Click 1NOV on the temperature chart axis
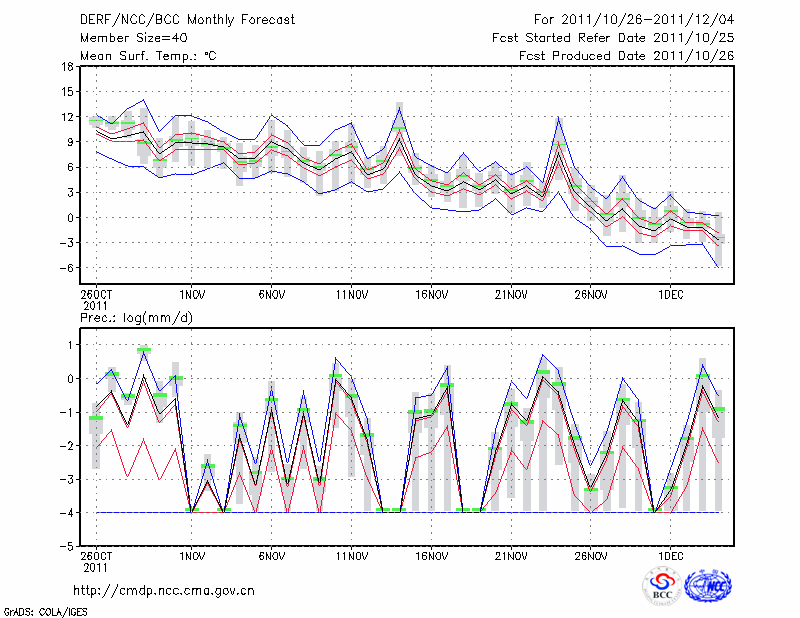Screen dimensions: 800x618 point(192,296)
